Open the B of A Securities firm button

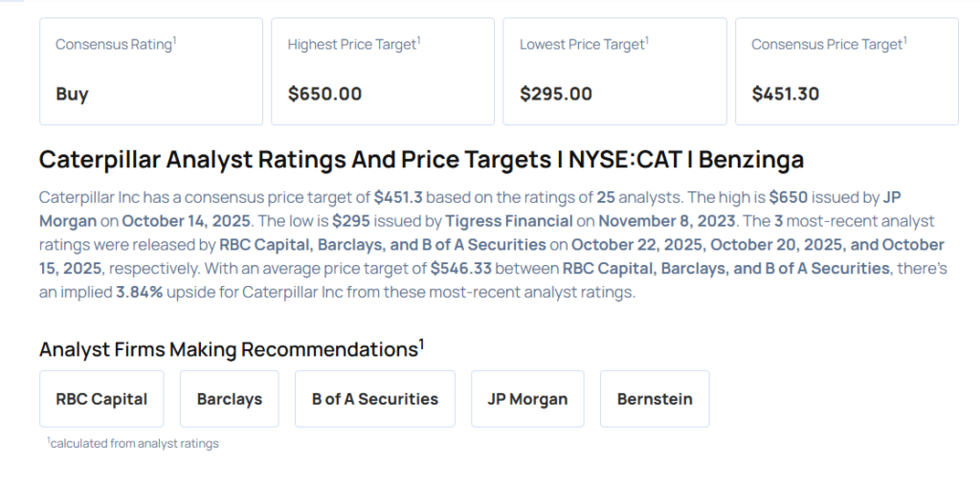click(x=374, y=399)
